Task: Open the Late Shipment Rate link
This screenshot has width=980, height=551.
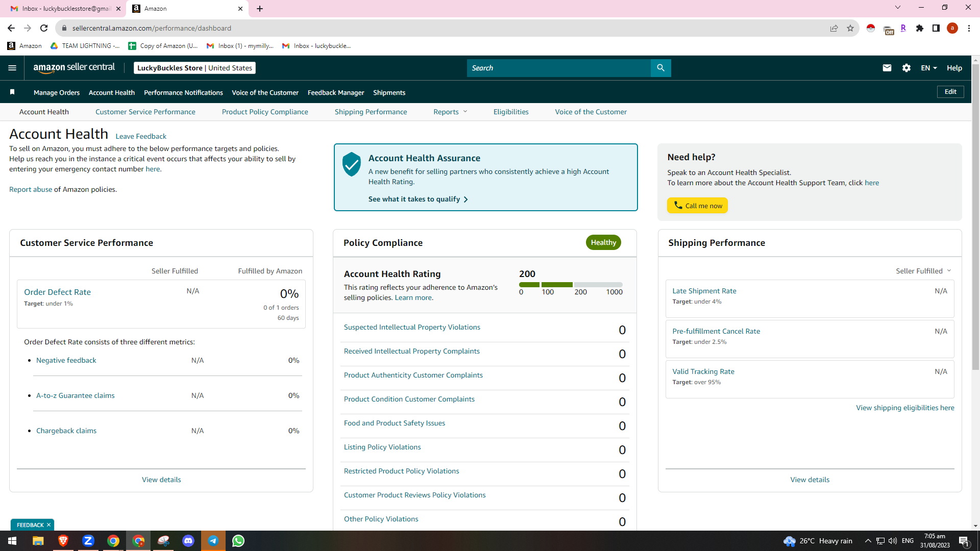Action: pos(704,291)
